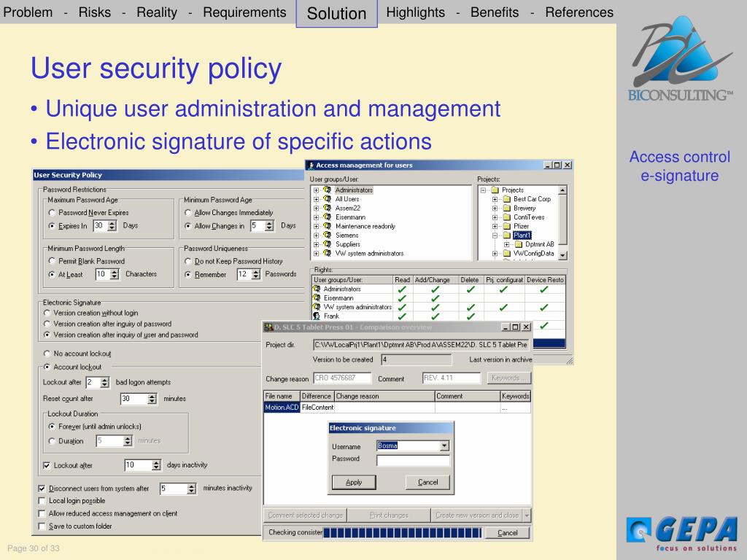Click the root Projects folder icon
Screen dimensions: 747x560
pos(495,190)
